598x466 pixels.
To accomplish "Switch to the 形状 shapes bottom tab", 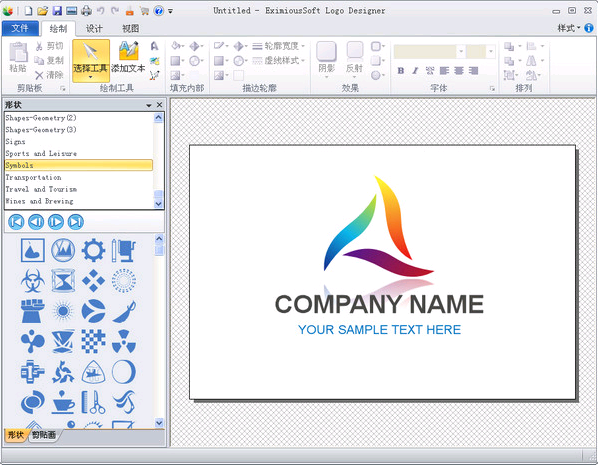I will tap(16, 435).
